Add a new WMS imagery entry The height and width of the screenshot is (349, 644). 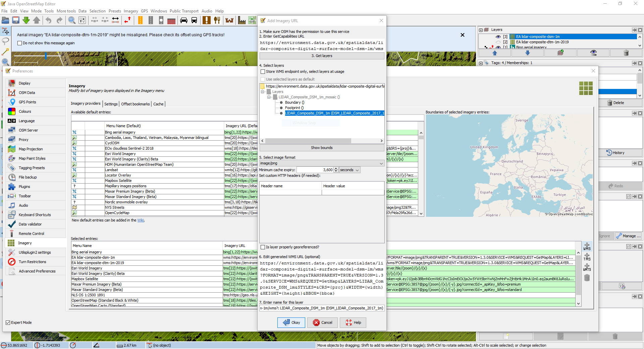[x=587, y=247]
